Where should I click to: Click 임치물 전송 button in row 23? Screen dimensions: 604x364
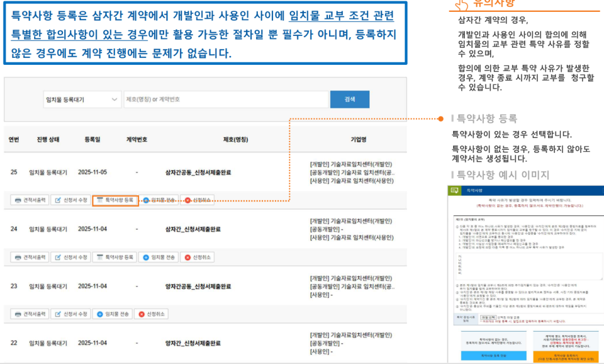[113, 314]
